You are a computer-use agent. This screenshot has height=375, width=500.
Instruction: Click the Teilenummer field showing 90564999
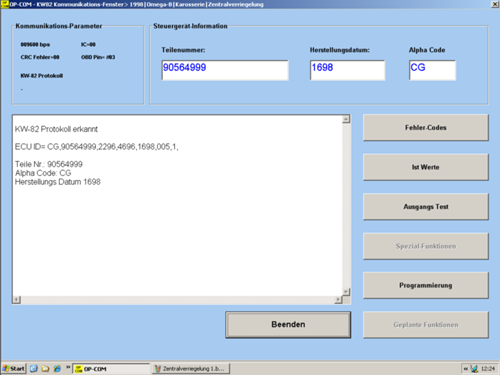pyautogui.click(x=225, y=70)
